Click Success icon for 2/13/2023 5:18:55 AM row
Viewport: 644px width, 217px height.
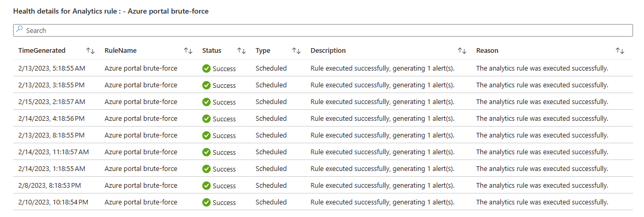point(206,68)
